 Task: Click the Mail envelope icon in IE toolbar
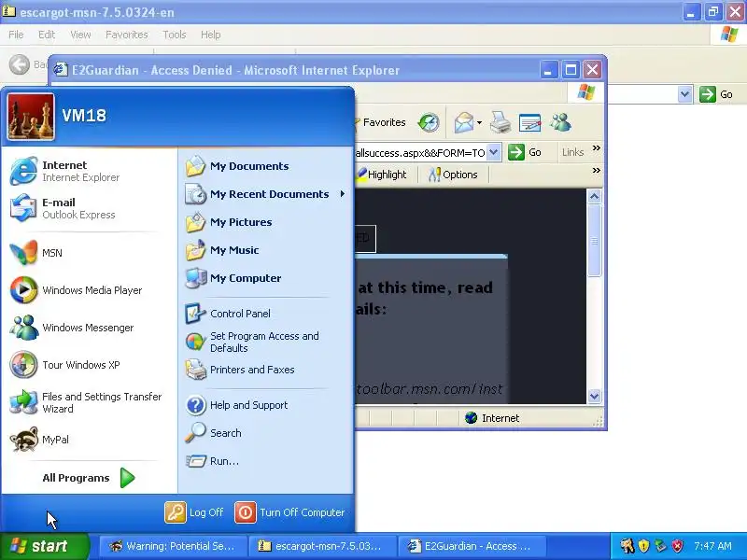(x=463, y=123)
